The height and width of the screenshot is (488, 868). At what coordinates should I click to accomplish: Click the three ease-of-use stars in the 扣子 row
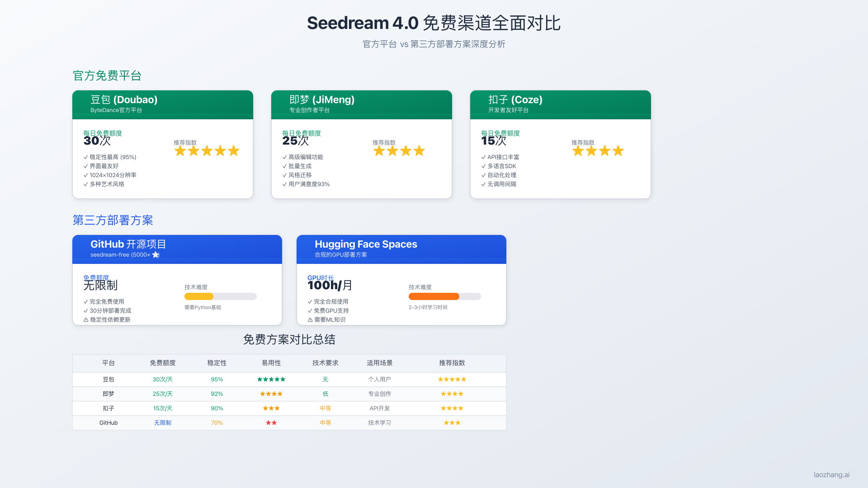(271, 408)
